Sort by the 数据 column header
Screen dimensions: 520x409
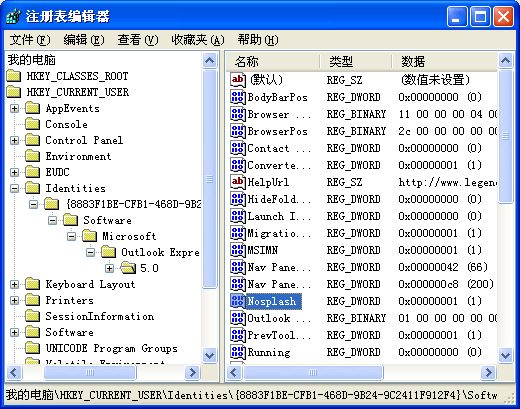pyautogui.click(x=444, y=61)
